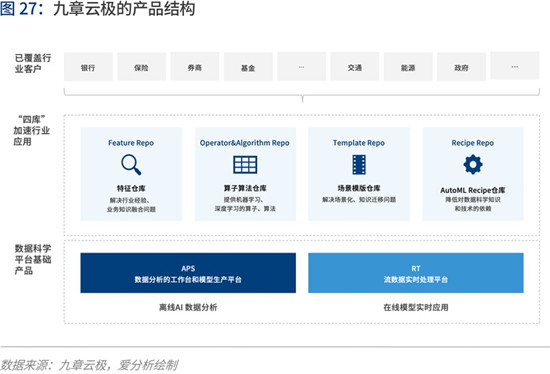Viewport: 550px width, 374px height.
Task: Select the 政府 industry box
Action: [461, 67]
